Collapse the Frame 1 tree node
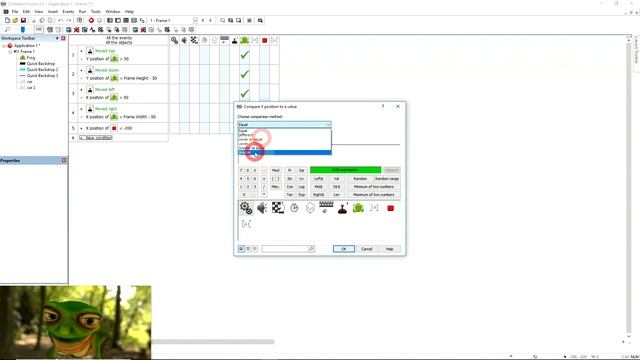This screenshot has width=640, height=360. pyautogui.click(x=10, y=52)
